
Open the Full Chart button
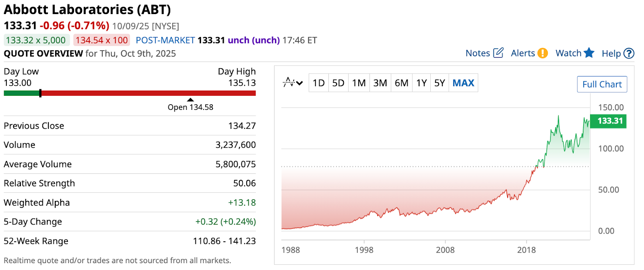pyautogui.click(x=602, y=84)
